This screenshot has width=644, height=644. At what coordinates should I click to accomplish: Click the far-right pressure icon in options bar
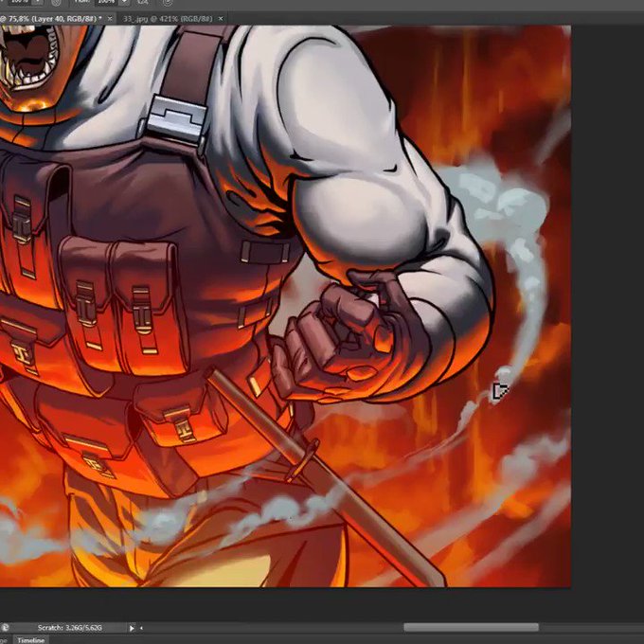pyautogui.click(x=168, y=3)
